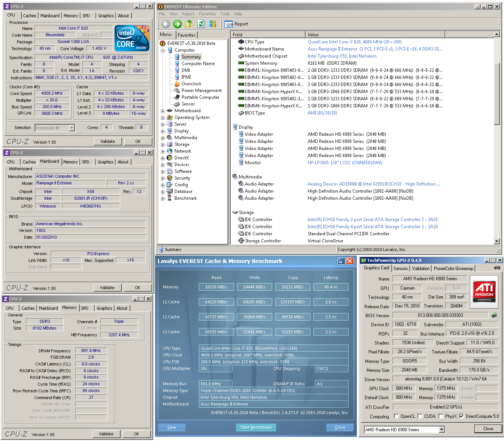
Task: Click the EVEREST list vertical scrollbar thumb
Action: 497,94
